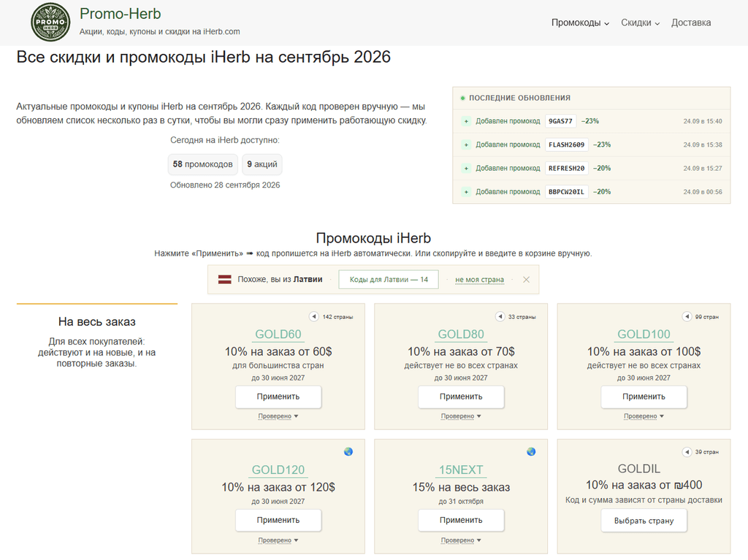Click the '9 акций' badge
Image resolution: width=748 pixels, height=560 pixels.
[262, 164]
